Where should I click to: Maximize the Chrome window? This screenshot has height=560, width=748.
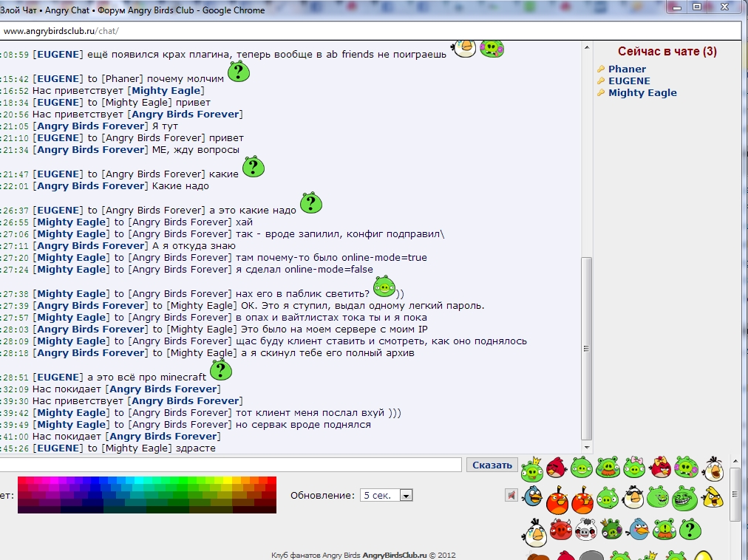pyautogui.click(x=697, y=7)
